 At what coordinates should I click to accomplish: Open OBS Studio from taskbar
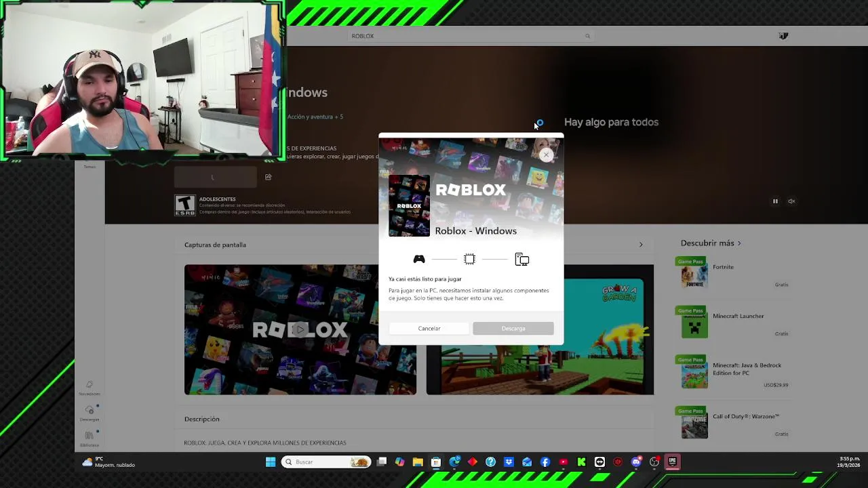click(x=654, y=462)
